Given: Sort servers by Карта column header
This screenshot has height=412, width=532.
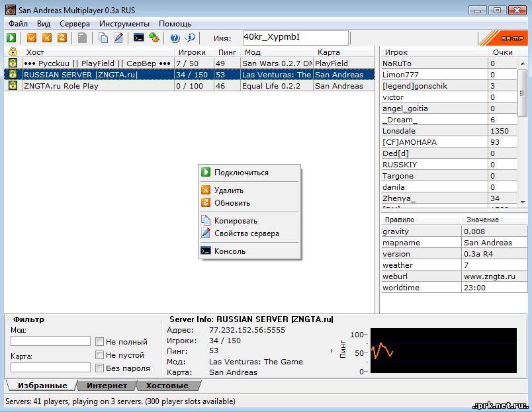Looking at the screenshot, I should (344, 52).
